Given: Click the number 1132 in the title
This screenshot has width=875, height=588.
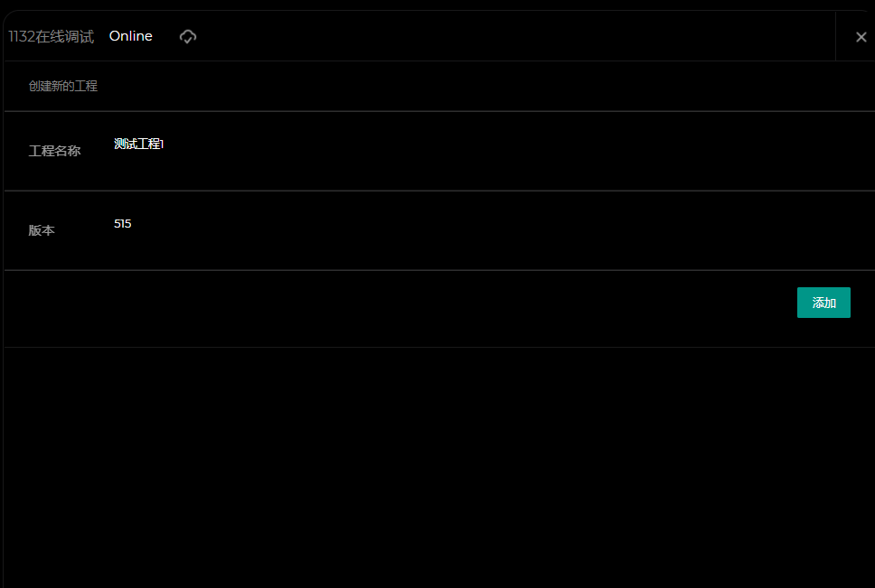Looking at the screenshot, I should click(22, 37).
